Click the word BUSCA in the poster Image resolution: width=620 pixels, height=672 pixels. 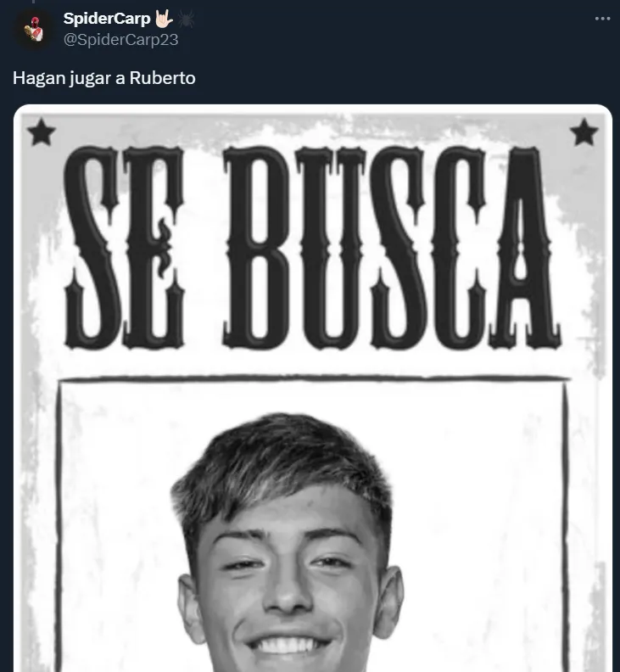(x=392, y=247)
